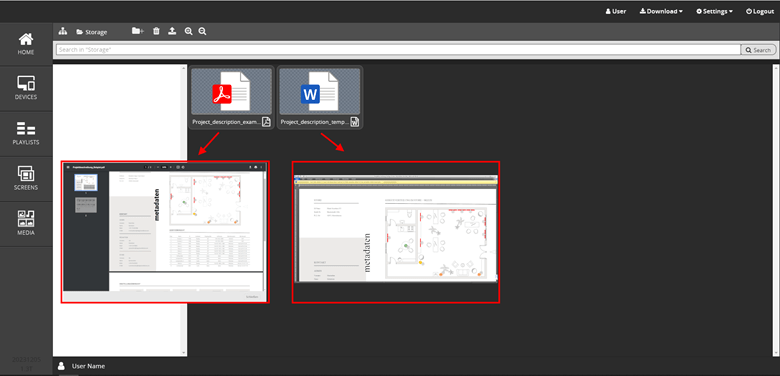This screenshot has height=376, width=780.
Task: Click the Logout link
Action: 760,11
